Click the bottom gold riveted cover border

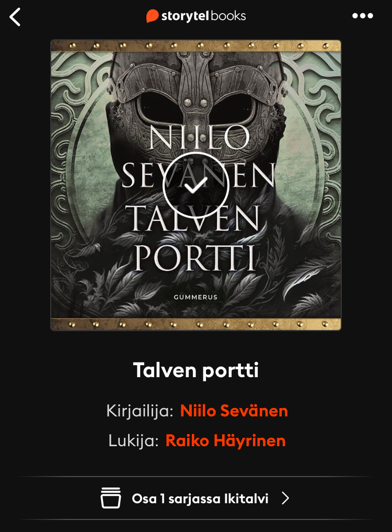point(196,324)
